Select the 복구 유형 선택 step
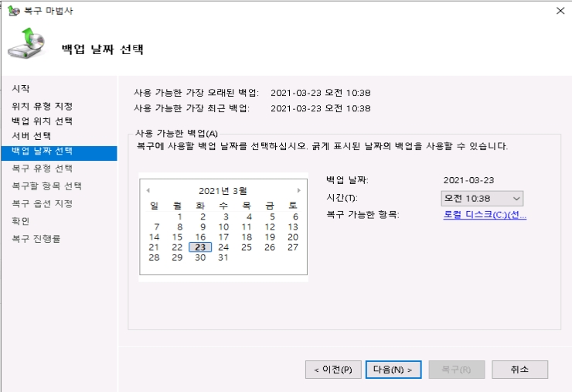Image resolution: width=572 pixels, height=392 pixels. 42,169
